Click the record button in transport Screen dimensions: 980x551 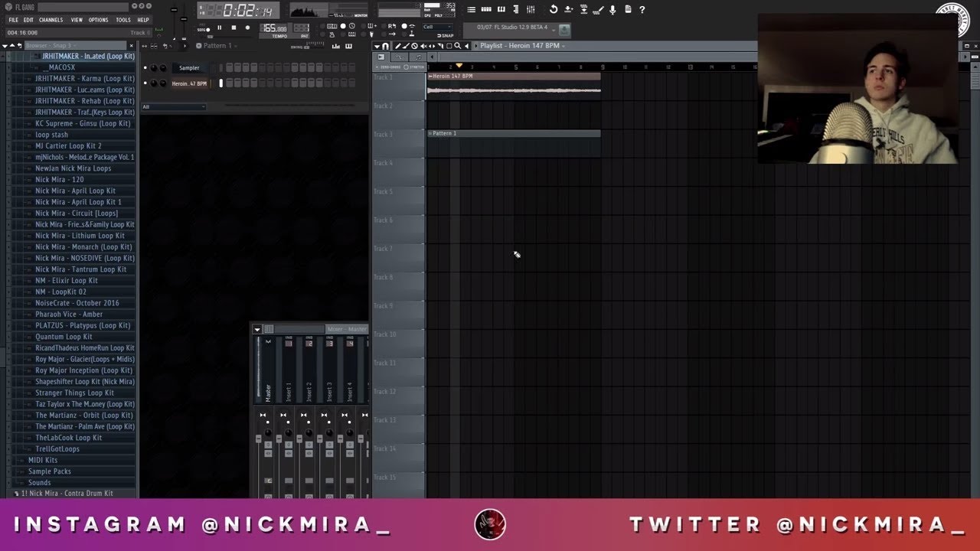(x=247, y=28)
